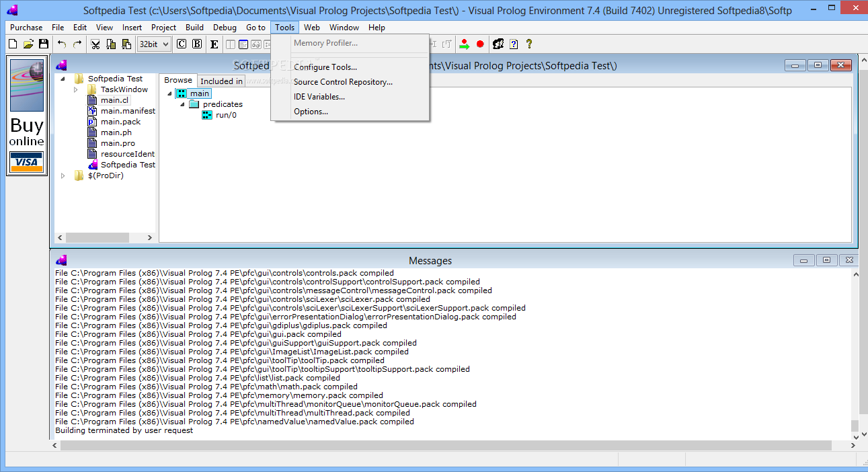Click the cyan main class icon
868x472 pixels.
click(x=182, y=93)
